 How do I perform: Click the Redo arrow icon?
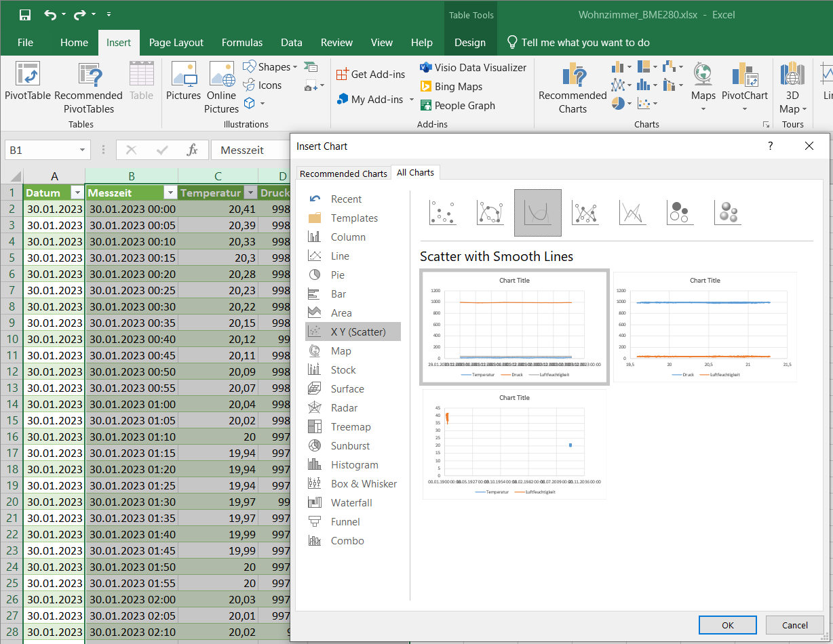coord(80,14)
